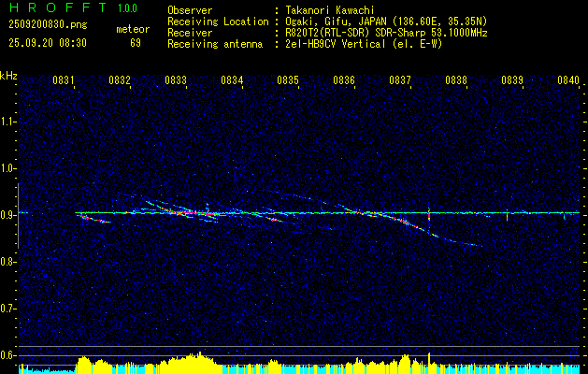This screenshot has width=588, height=374.
Task: Click the version number 1.0.0
Action: pyautogui.click(x=127, y=7)
